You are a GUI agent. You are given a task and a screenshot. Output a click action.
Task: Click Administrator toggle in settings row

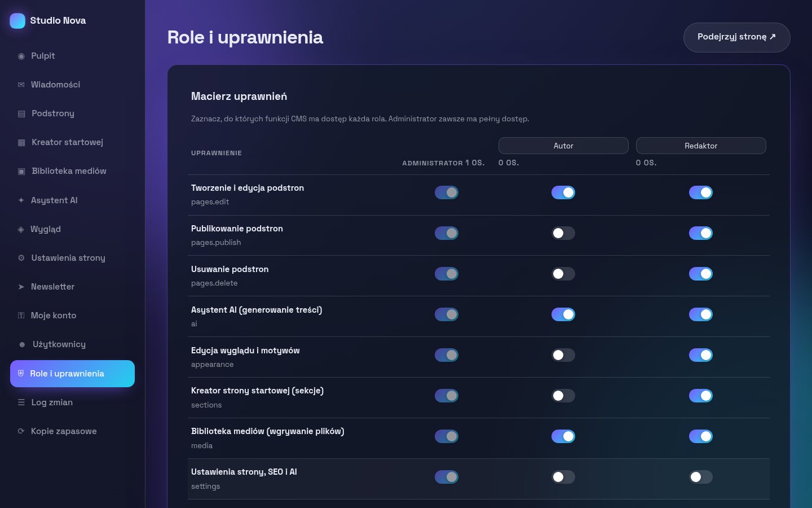point(447,477)
